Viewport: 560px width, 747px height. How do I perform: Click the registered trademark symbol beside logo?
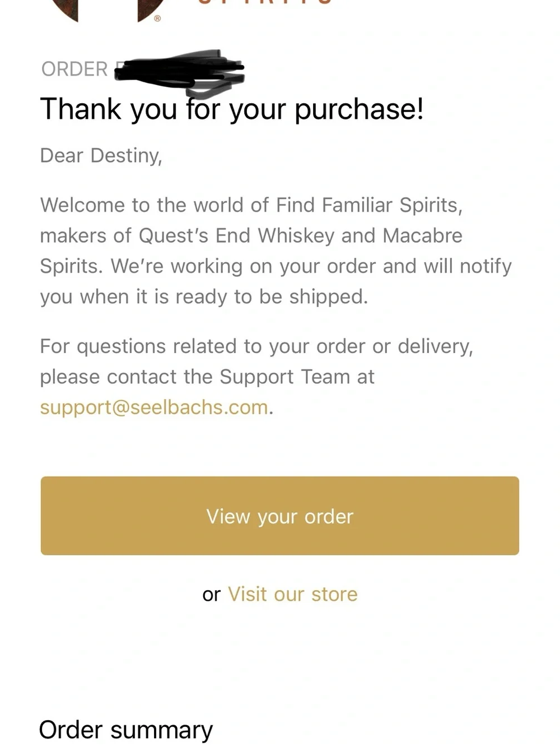point(157,18)
